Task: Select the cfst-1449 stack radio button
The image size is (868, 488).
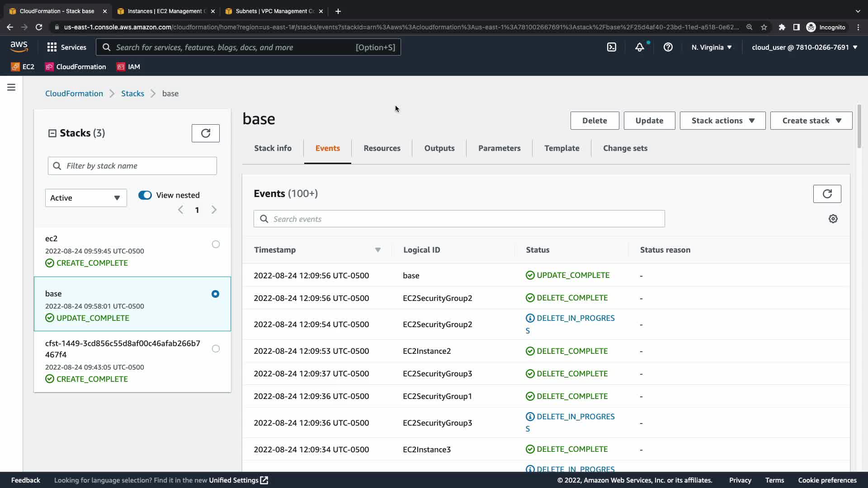Action: point(216,349)
